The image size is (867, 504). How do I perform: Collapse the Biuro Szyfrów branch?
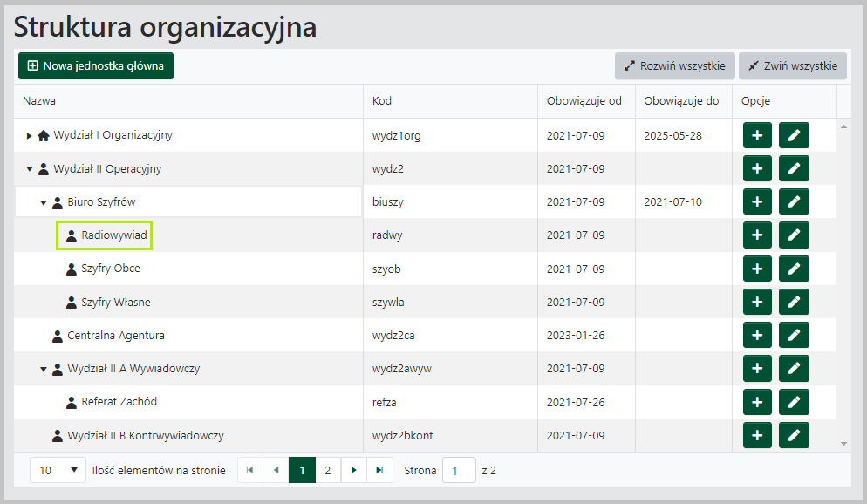coord(43,201)
